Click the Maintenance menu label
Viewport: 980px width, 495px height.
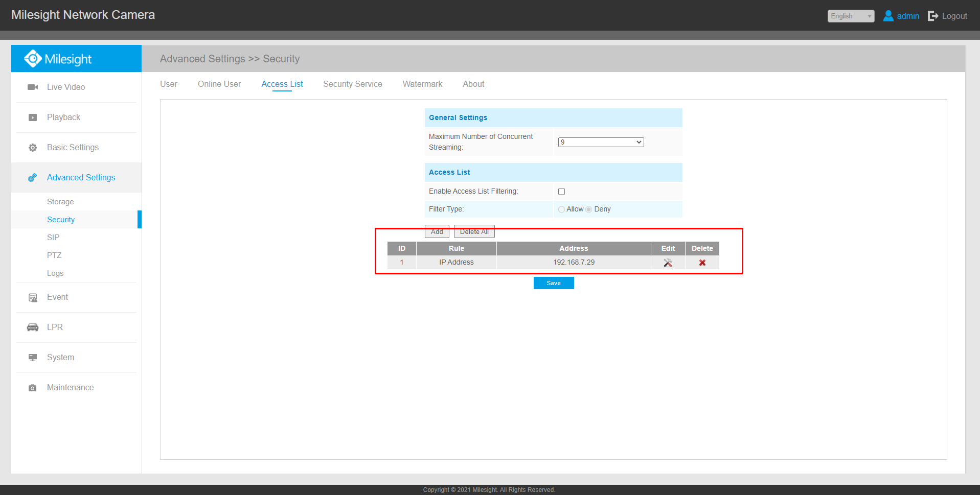(71, 388)
